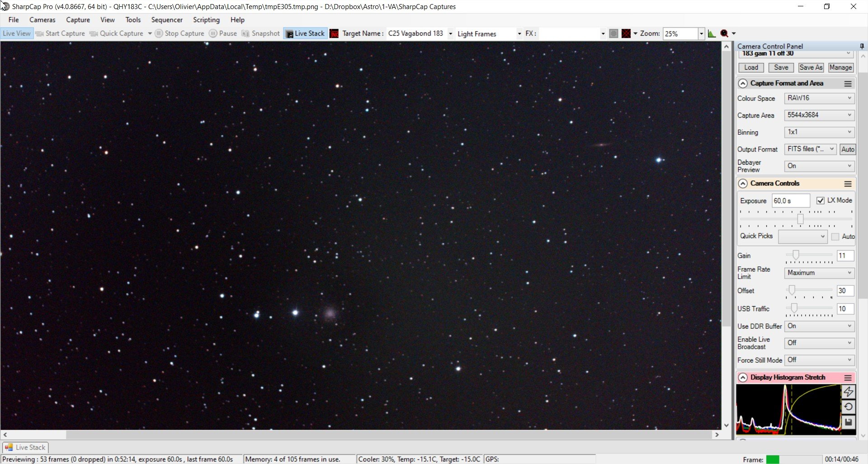Reset the histogram stretch with circular arrow

pyautogui.click(x=848, y=407)
